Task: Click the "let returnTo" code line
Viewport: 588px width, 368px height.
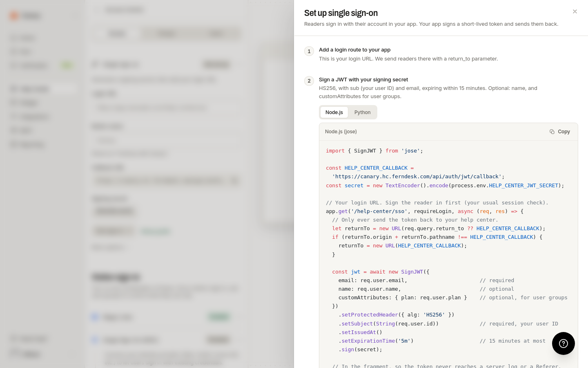Action: coord(439,229)
